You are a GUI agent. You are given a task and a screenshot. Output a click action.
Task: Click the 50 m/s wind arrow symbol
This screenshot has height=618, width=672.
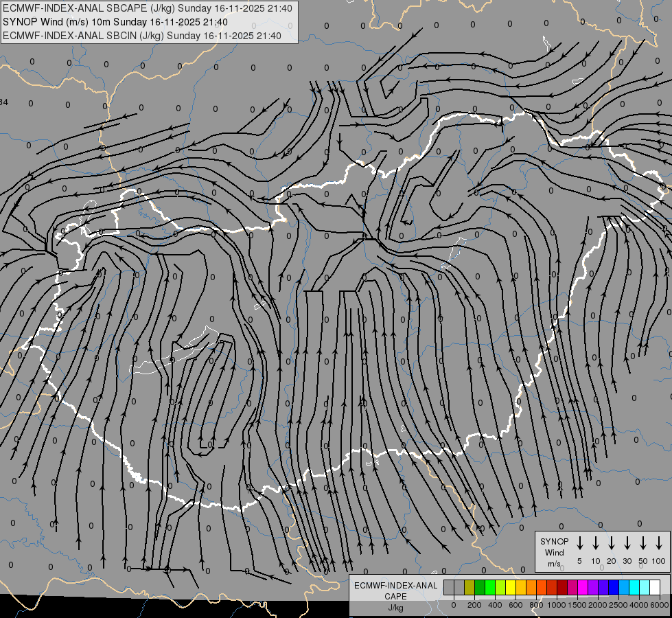click(643, 543)
